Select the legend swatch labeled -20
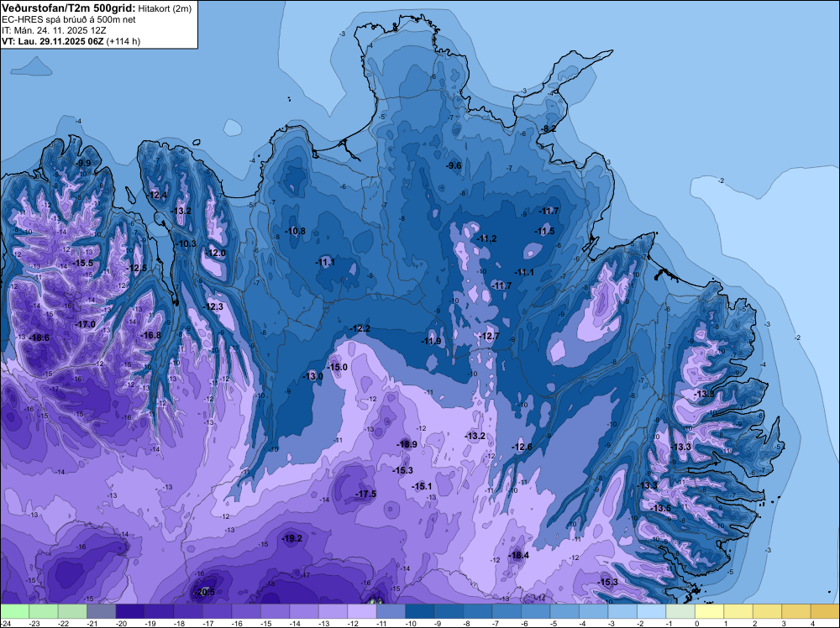 [131, 612]
